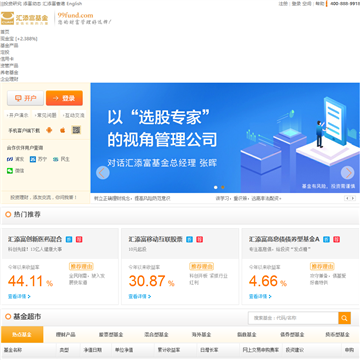Click the 开户 open account button
The image size is (360, 360).
(25, 98)
